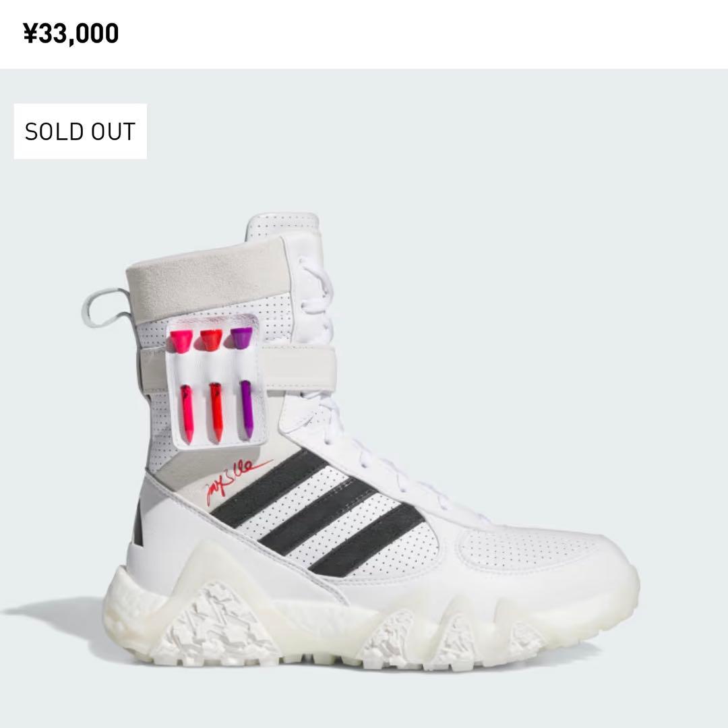Click the SOLD OUT badge
This screenshot has width=728, height=728.
click(80, 131)
